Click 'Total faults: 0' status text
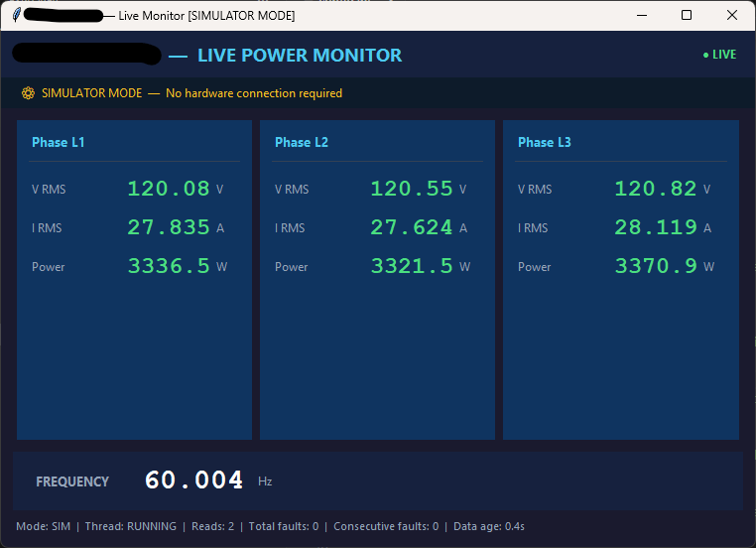Viewport: 756px width, 548px height. tap(284, 526)
